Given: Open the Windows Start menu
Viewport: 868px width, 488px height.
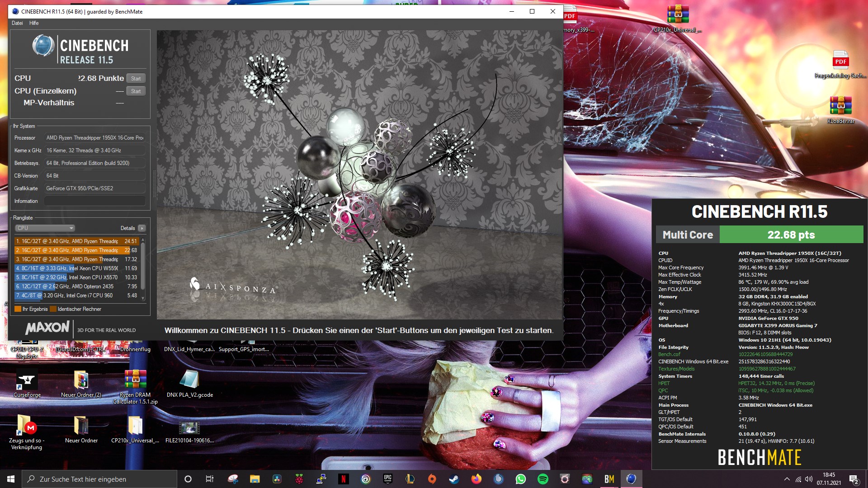Looking at the screenshot, I should [x=11, y=479].
